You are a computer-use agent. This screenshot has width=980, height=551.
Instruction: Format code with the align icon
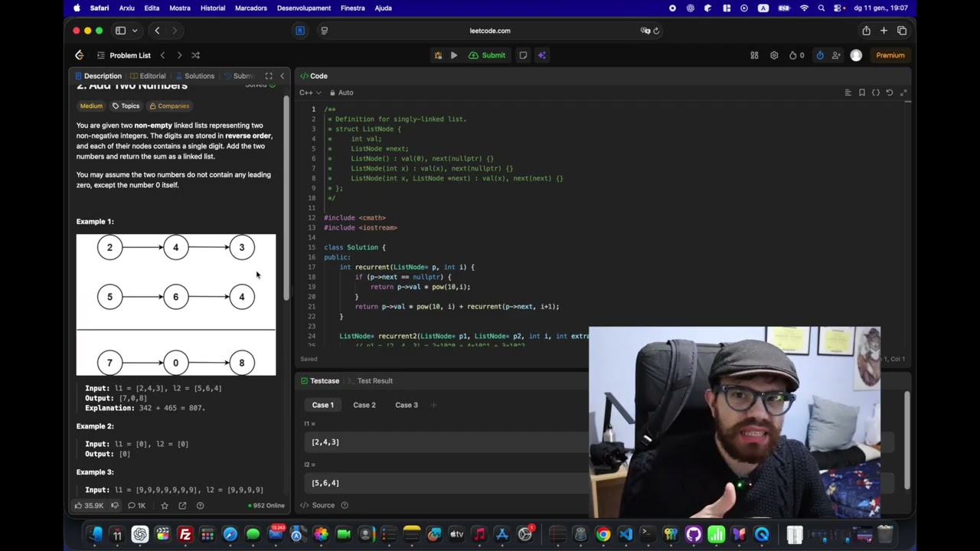click(848, 93)
